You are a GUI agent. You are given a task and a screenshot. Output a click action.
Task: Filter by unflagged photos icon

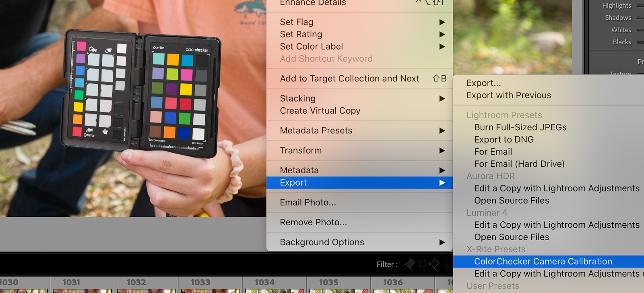pyautogui.click(x=422, y=264)
